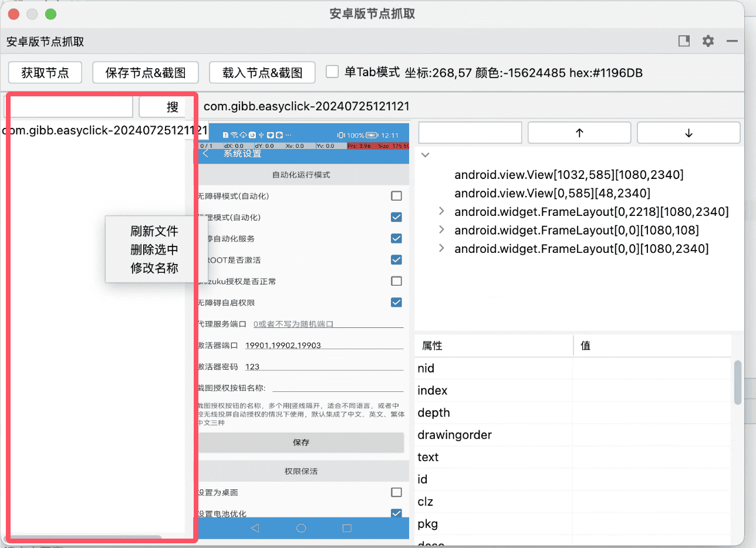Click the 代理服务端口 input field
Viewport: 756px width, 548px height.
point(328,324)
